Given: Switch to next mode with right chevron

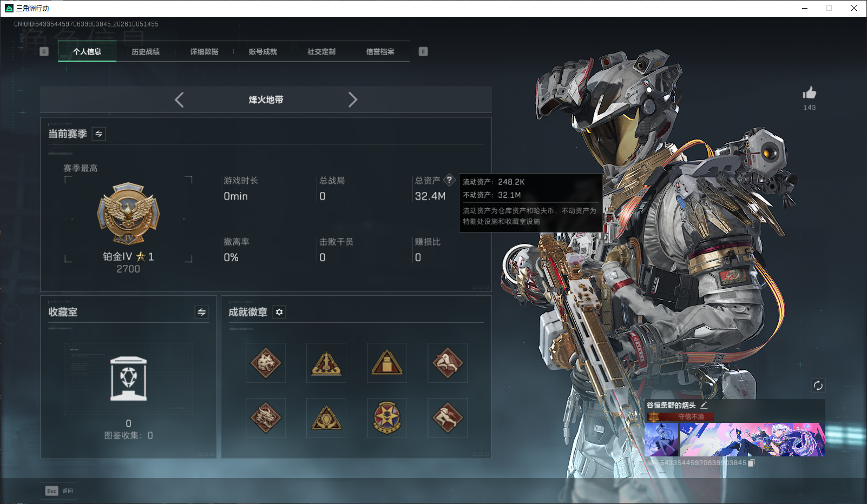Looking at the screenshot, I should [353, 100].
